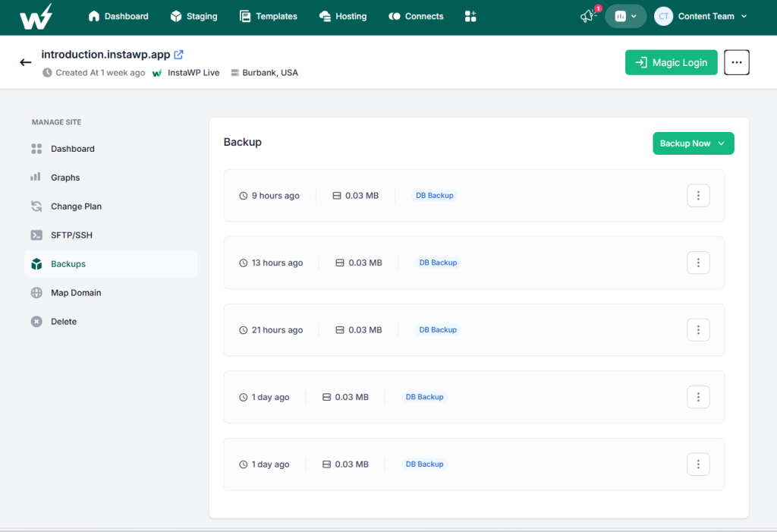This screenshot has height=532, width=777.
Task: Click DB Backup tag on 9 hours ago row
Action: click(x=435, y=195)
